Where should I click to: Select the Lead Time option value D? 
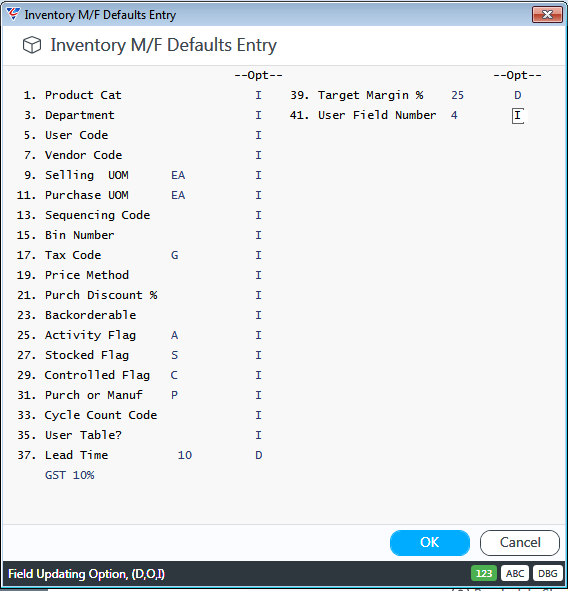coord(259,455)
